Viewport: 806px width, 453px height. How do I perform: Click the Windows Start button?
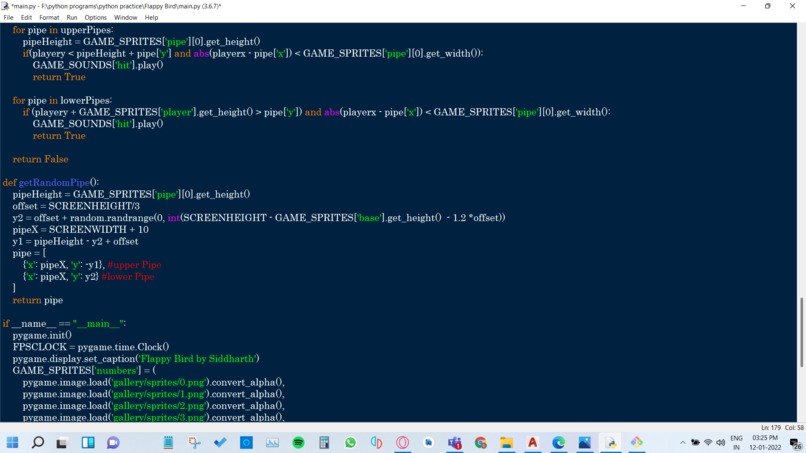12,442
